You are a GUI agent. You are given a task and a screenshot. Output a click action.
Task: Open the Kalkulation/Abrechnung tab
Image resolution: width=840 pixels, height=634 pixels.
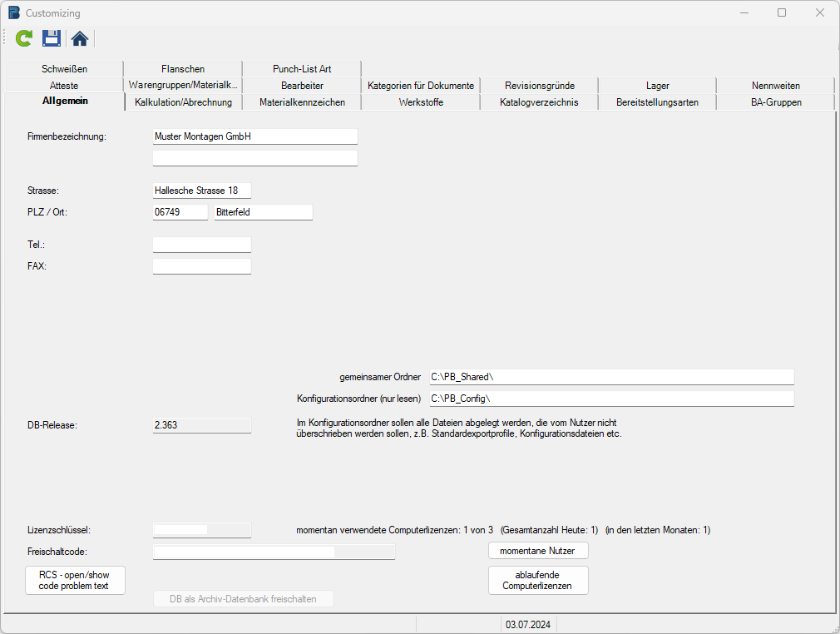(x=183, y=102)
